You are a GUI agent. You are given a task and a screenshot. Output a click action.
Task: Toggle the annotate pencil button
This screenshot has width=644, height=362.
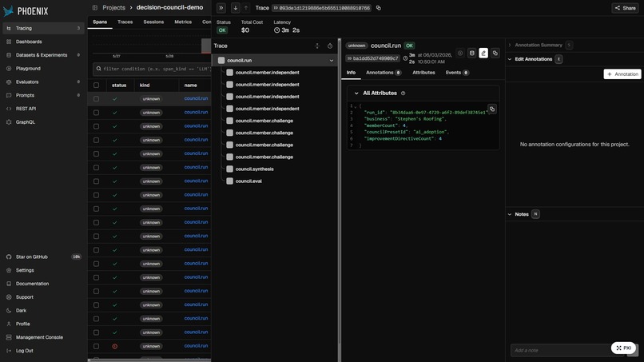pos(483,53)
